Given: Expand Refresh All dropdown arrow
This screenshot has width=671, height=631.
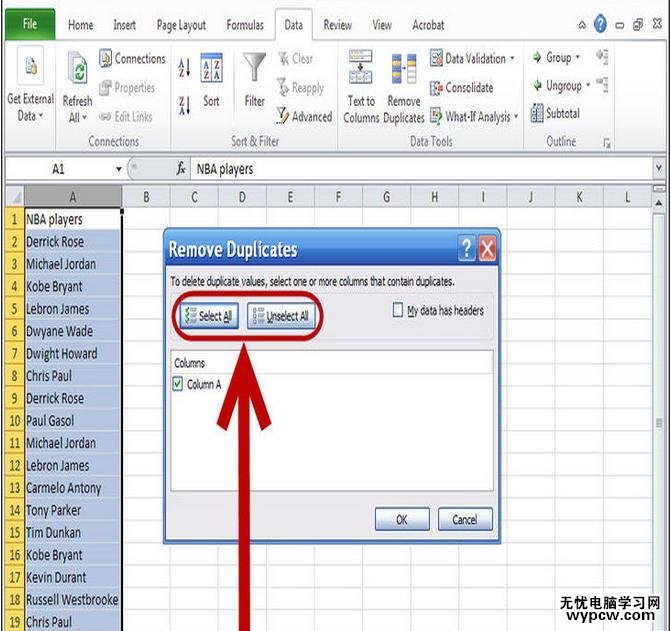Looking at the screenshot, I should 85,117.
